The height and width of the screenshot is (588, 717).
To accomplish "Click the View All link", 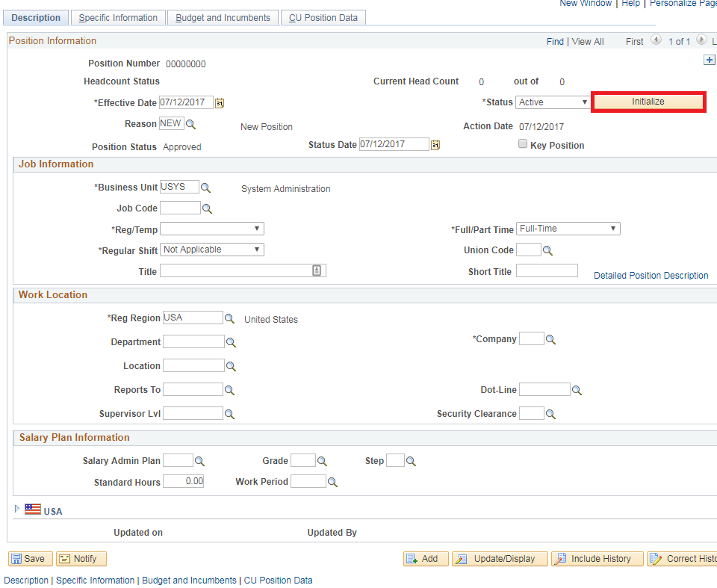I will coord(588,42).
